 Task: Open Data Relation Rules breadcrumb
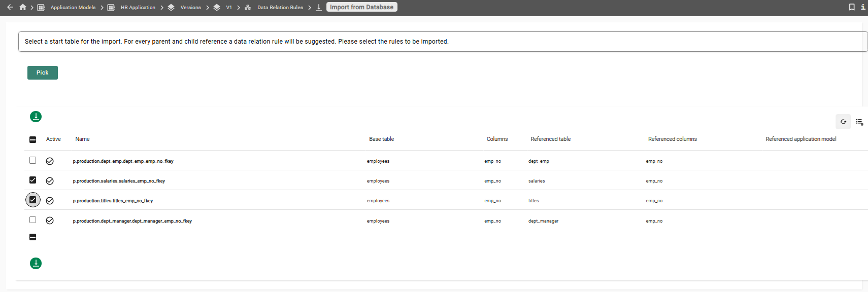coord(280,8)
